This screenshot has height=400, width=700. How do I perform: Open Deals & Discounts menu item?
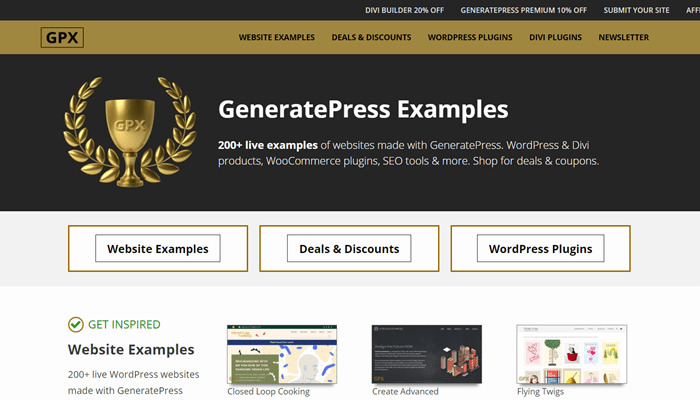coord(371,38)
